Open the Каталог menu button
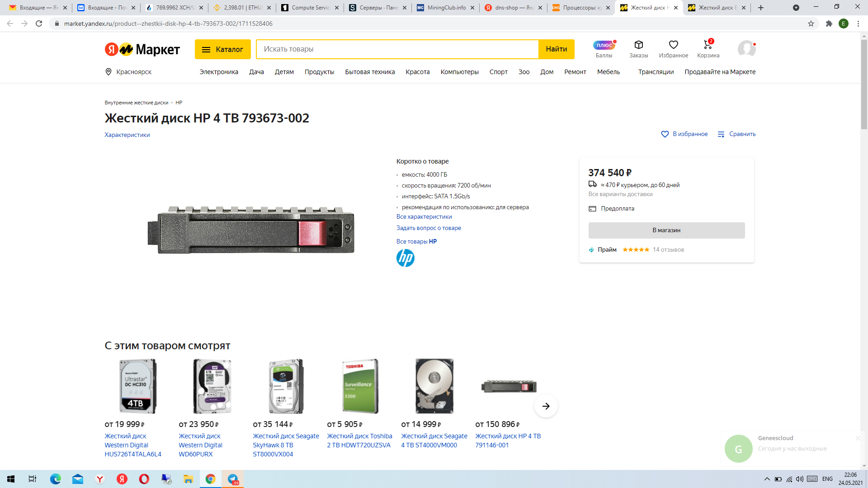 coord(222,49)
